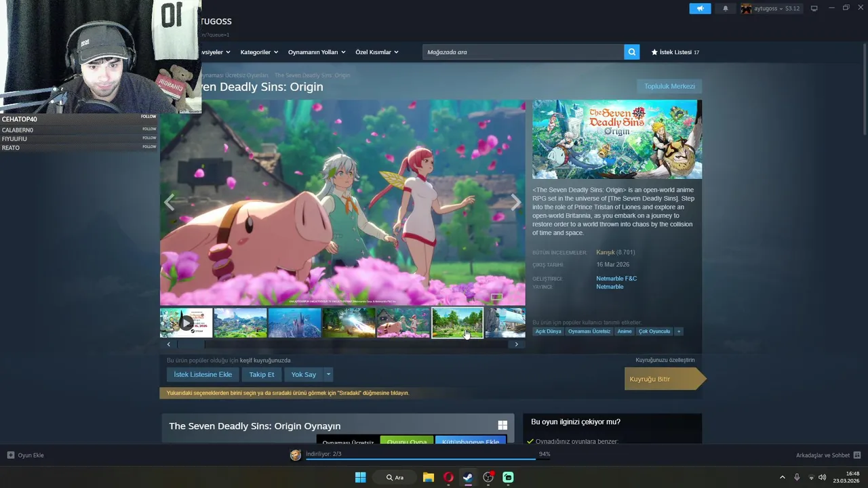This screenshot has height=488, width=868.
Task: Click Kuyruğunuzu özelleştirin link
Action: click(x=665, y=360)
